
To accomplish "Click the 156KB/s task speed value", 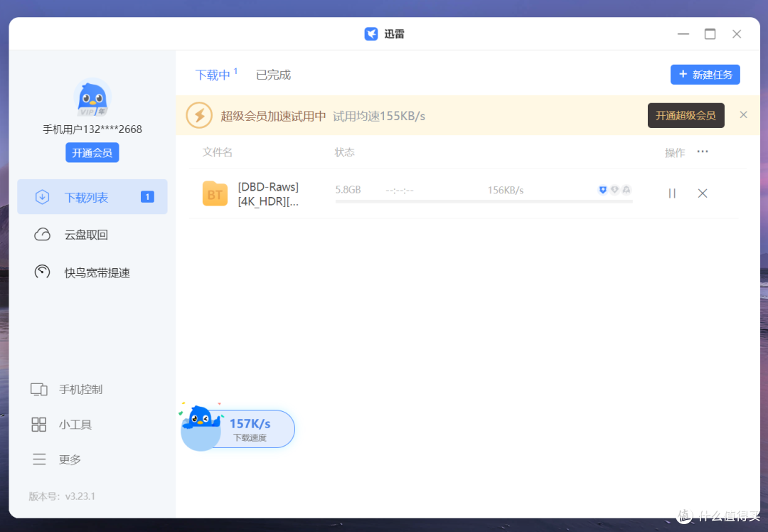I will pos(506,190).
